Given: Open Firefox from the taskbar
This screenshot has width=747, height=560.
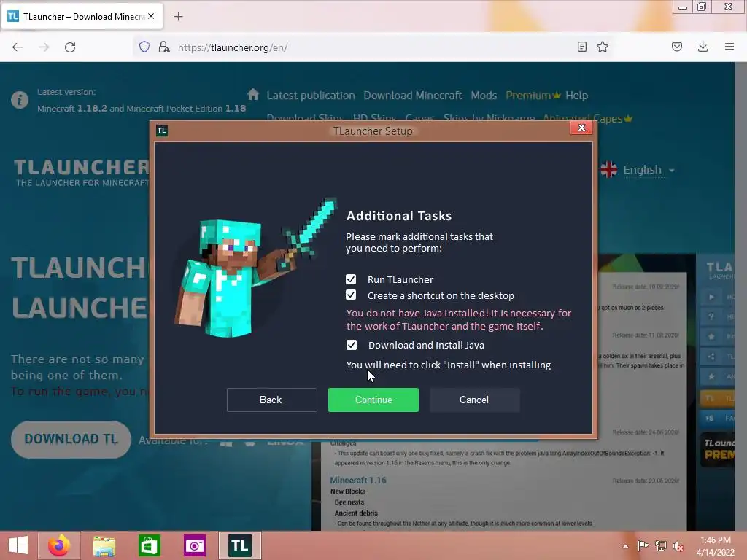Looking at the screenshot, I should [59, 545].
